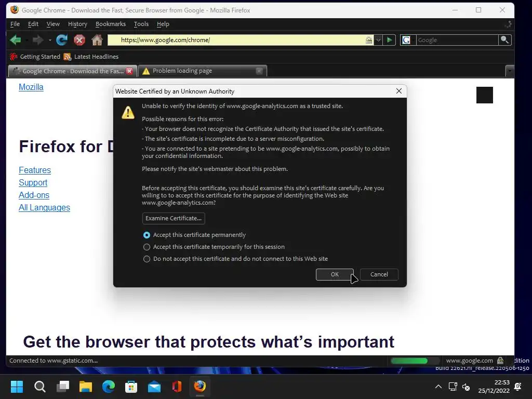This screenshot has height=399, width=532.
Task: Click the muted volume tray icon
Action: click(466, 387)
